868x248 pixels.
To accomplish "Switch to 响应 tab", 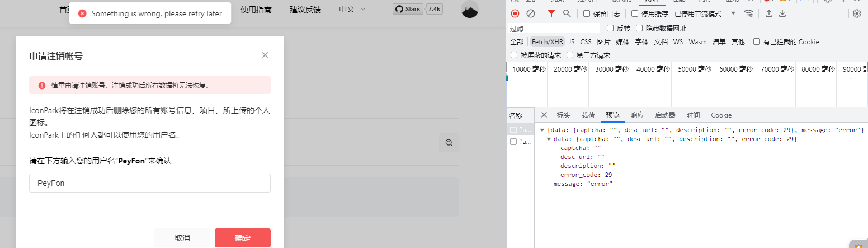I will [637, 115].
